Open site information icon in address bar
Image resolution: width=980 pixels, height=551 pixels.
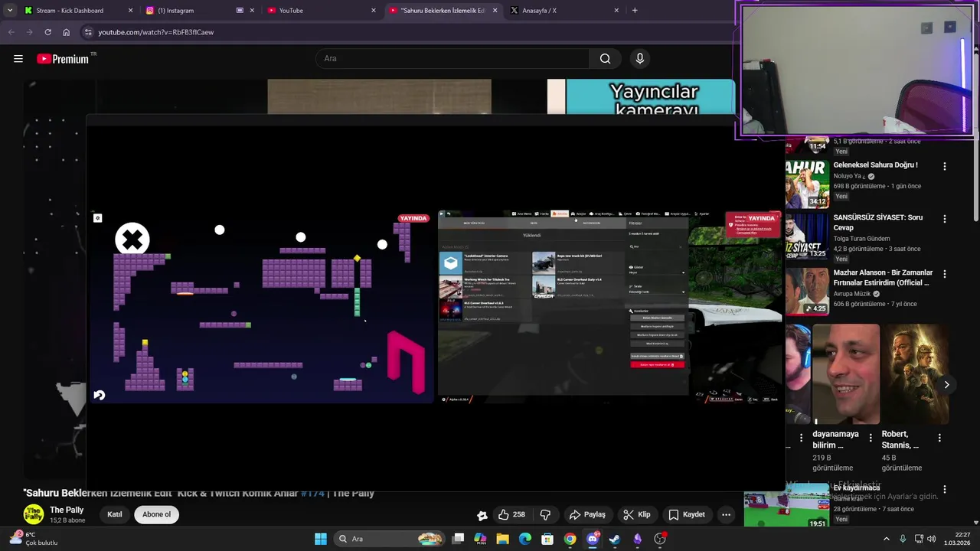88,32
